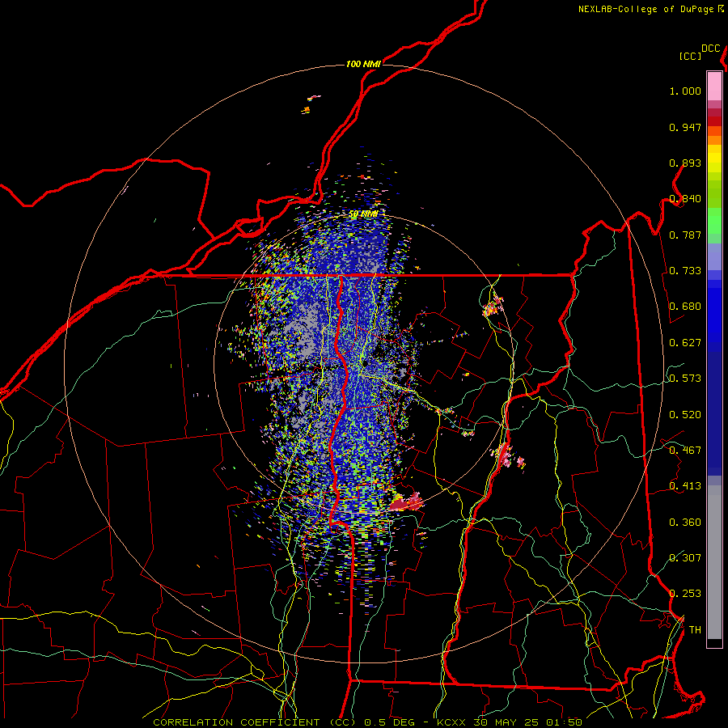Viewport: 728px width, 728px height.
Task: Click the TH threshold legend label
Action: pos(695,630)
